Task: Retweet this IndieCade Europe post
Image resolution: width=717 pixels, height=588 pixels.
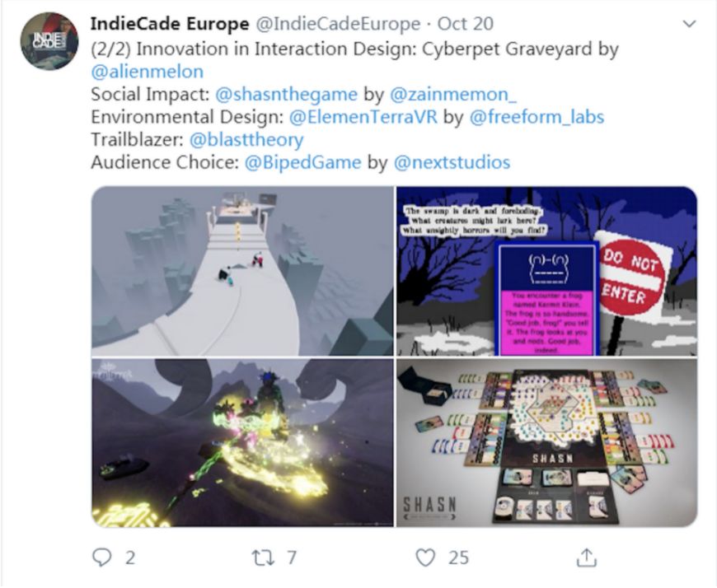Action: click(263, 558)
